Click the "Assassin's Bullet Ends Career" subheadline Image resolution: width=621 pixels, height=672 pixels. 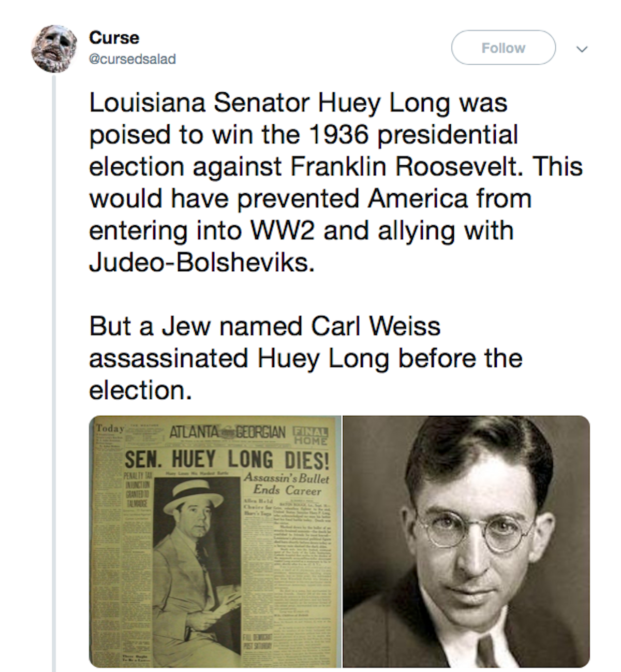click(286, 484)
